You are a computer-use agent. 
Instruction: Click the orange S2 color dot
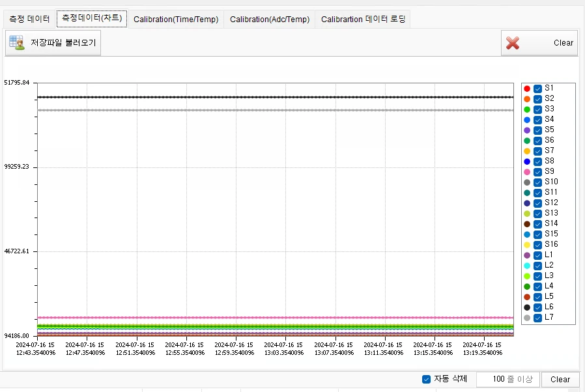click(x=527, y=99)
